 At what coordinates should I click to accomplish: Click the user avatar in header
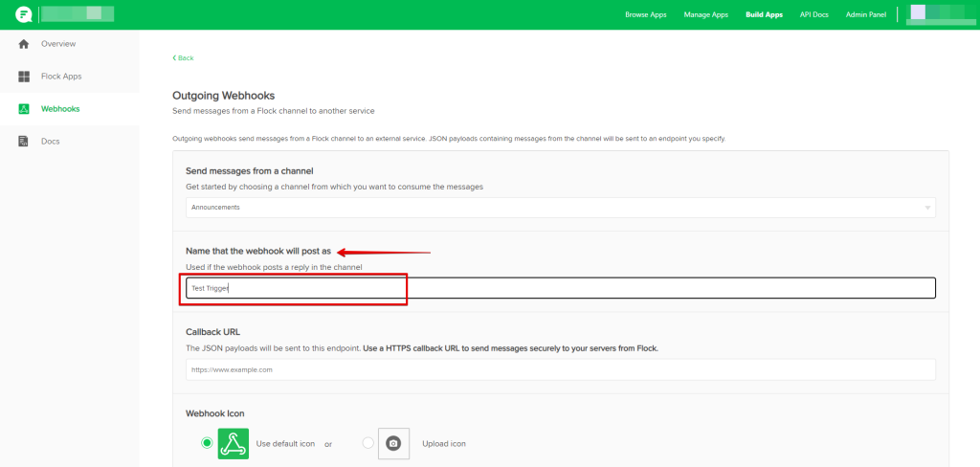tap(917, 14)
